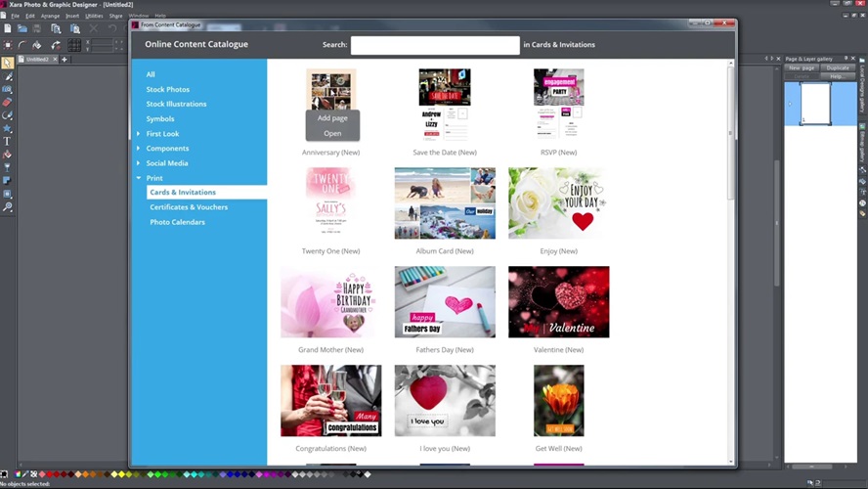This screenshot has width=868, height=489.
Task: Open the Valentine card thumbnail
Action: (x=558, y=302)
